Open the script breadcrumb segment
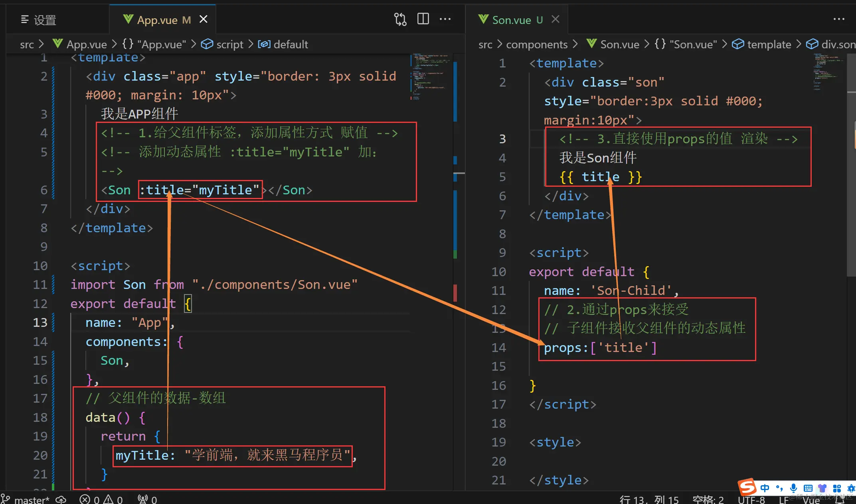 [222, 44]
